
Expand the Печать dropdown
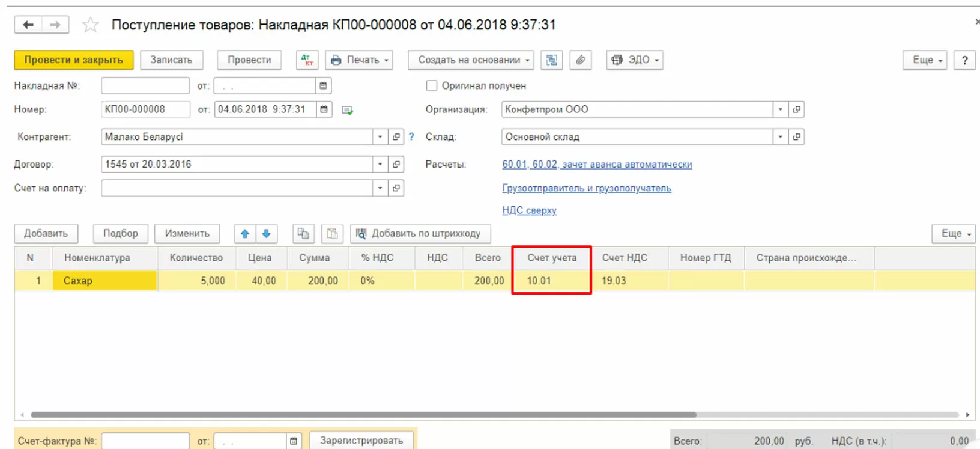(359, 60)
